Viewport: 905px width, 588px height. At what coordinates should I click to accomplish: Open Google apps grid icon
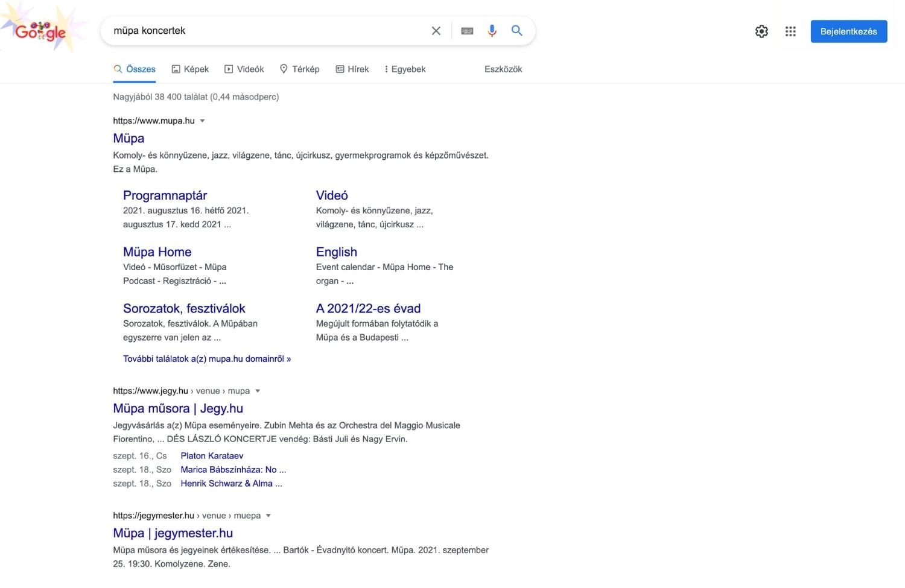[x=790, y=31]
